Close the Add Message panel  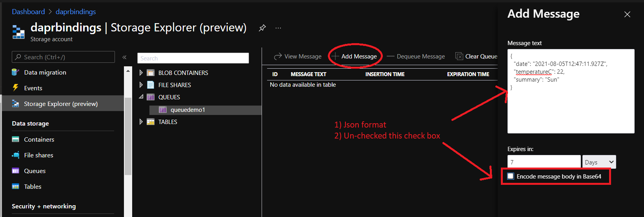pyautogui.click(x=627, y=15)
